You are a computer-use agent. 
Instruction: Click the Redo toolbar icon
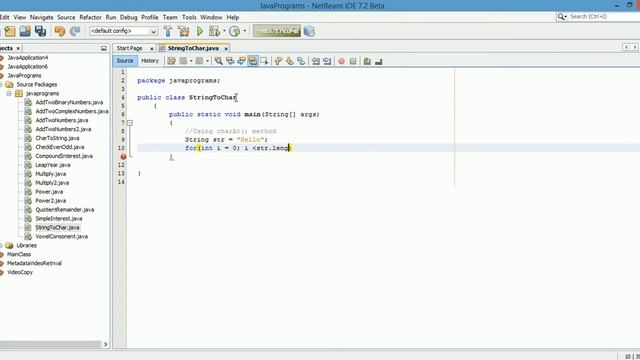coord(75,31)
